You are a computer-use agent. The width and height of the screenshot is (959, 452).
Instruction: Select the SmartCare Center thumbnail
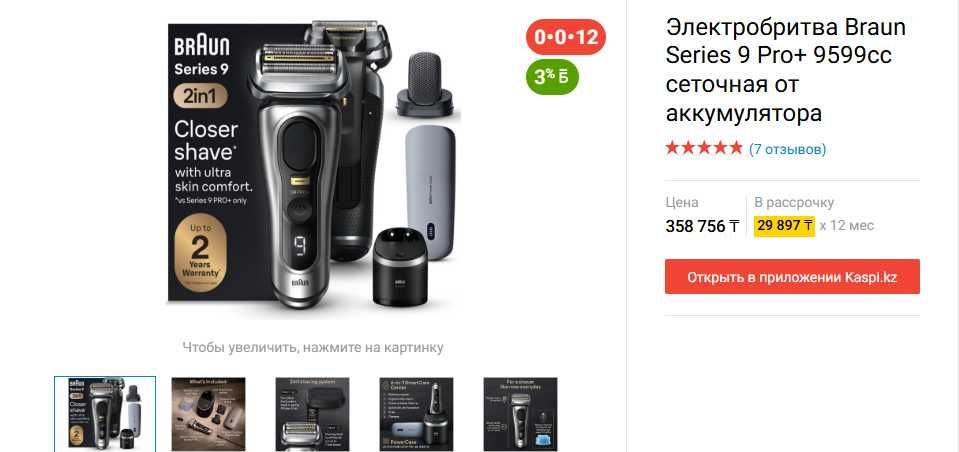tap(417, 414)
